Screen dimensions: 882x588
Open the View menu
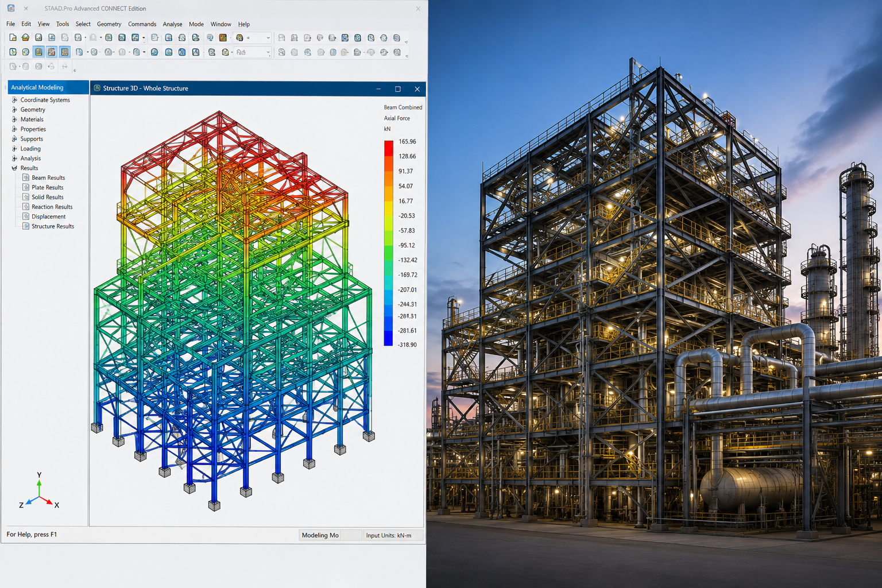coord(44,24)
